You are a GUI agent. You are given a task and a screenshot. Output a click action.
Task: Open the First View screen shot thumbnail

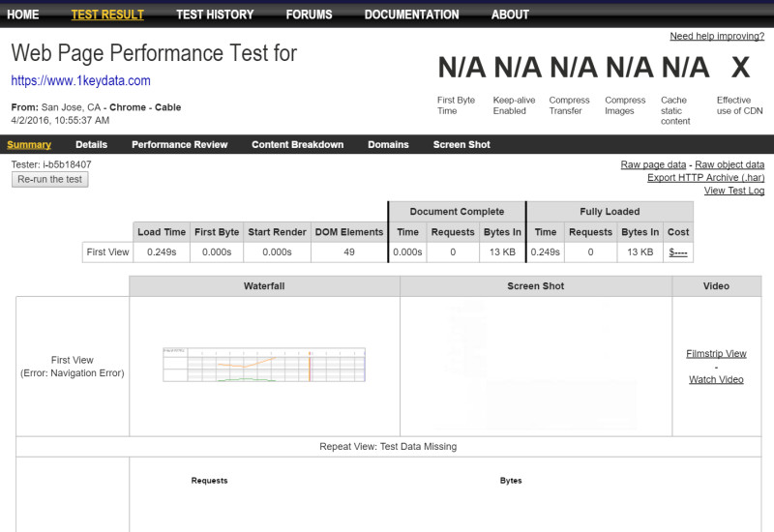coord(536,366)
